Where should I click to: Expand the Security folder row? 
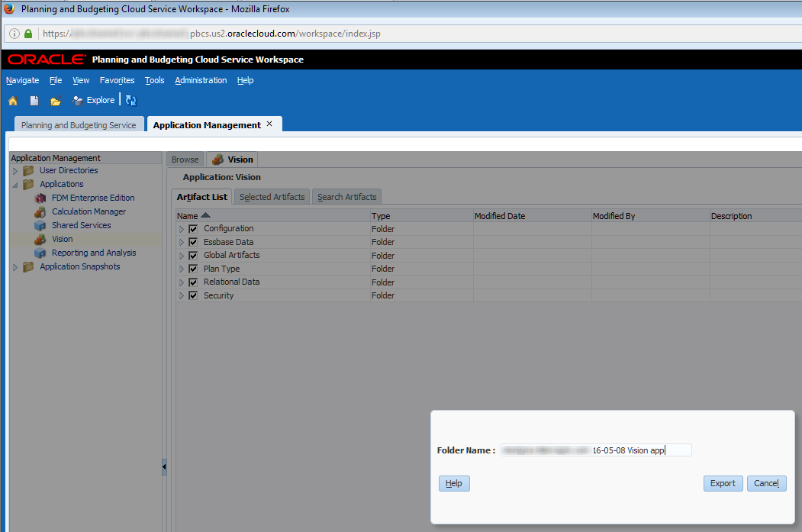pyautogui.click(x=182, y=295)
